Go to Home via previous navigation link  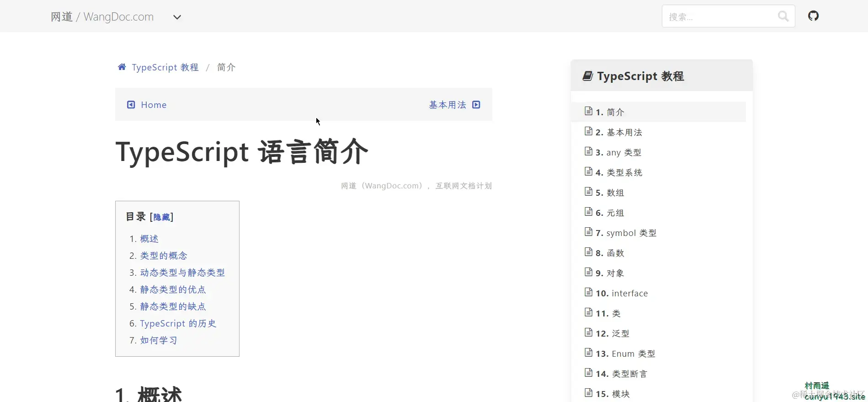point(154,105)
